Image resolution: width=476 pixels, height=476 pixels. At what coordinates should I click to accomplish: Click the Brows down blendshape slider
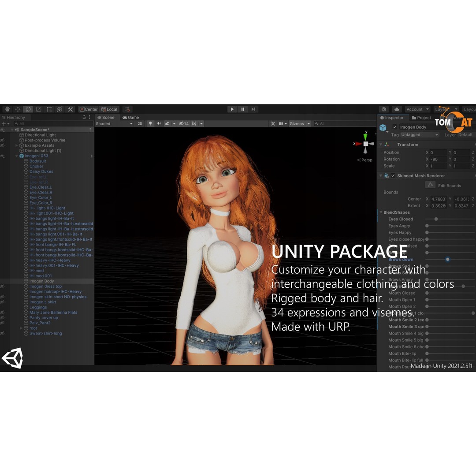[x=450, y=259]
